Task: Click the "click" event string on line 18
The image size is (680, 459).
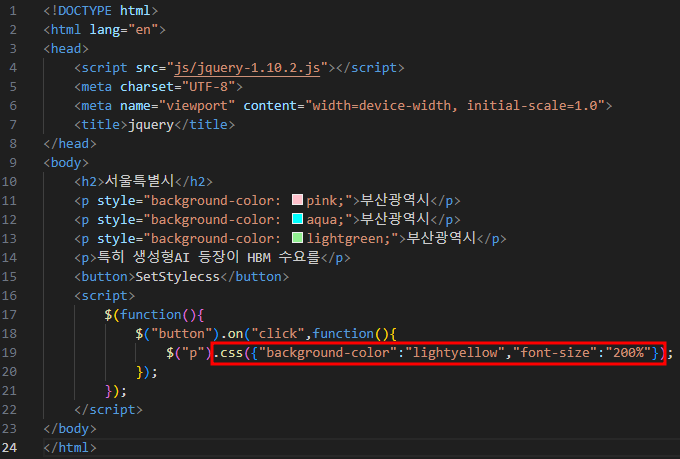Action: [278, 334]
